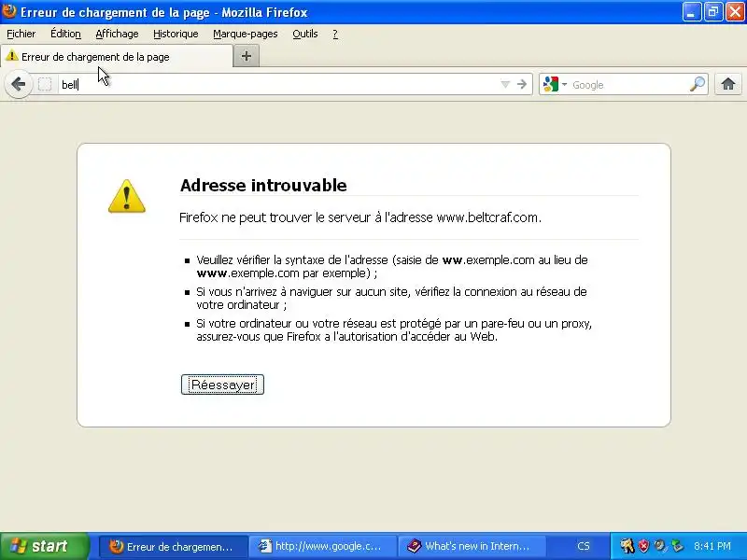Open the Fichier menu

[21, 34]
